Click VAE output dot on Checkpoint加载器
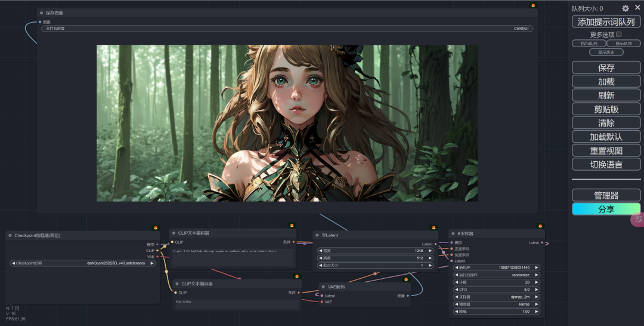This screenshot has width=644, height=326. (157, 257)
